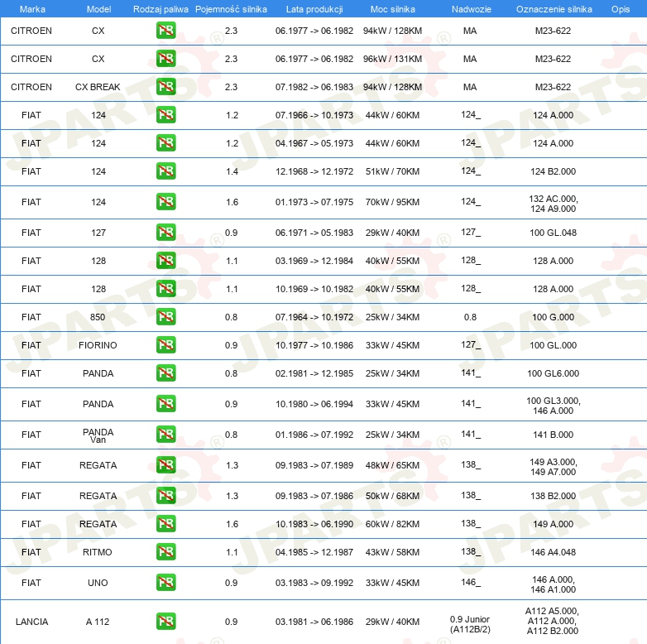
Task: Click the LANCIA brand cell
Action: coord(31,622)
